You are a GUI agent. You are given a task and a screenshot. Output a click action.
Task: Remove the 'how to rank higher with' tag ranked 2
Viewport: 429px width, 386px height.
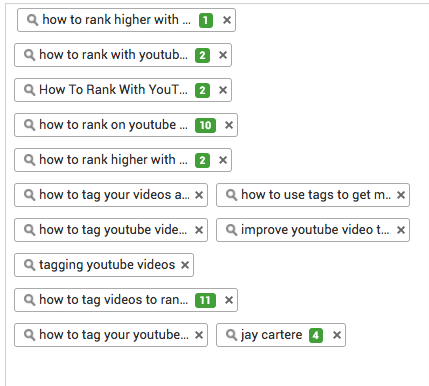(223, 160)
